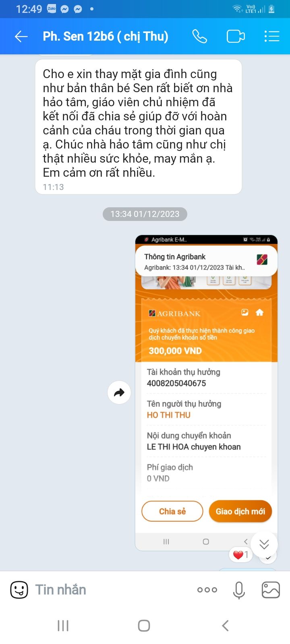Focus the Tin nhắn message input field
The width and height of the screenshot is (290, 644).
pyautogui.click(x=113, y=590)
